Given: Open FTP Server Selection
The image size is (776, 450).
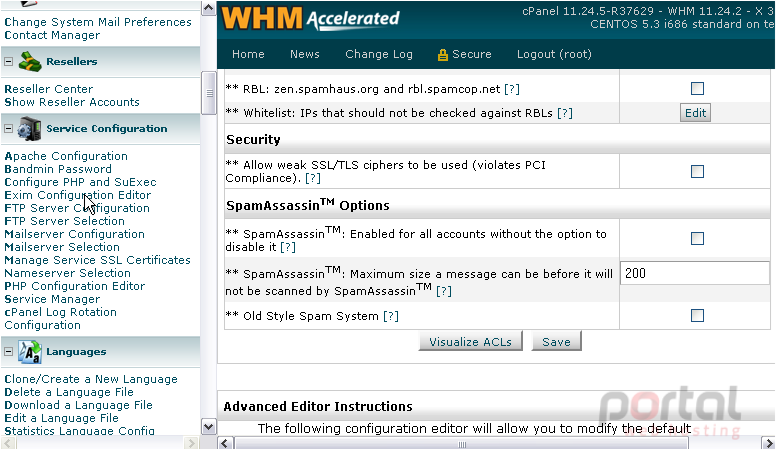Looking at the screenshot, I should (x=64, y=221).
